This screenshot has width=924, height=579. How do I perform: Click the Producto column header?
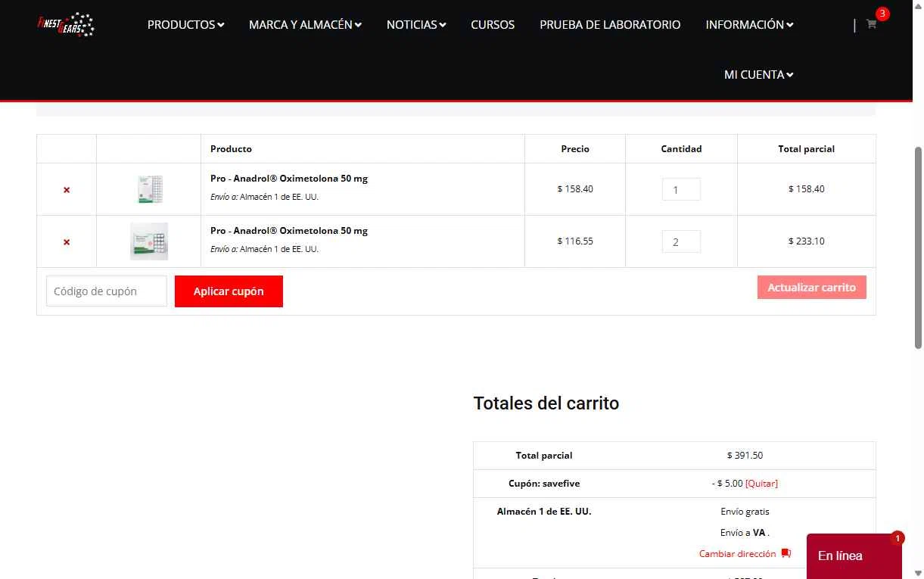point(362,149)
